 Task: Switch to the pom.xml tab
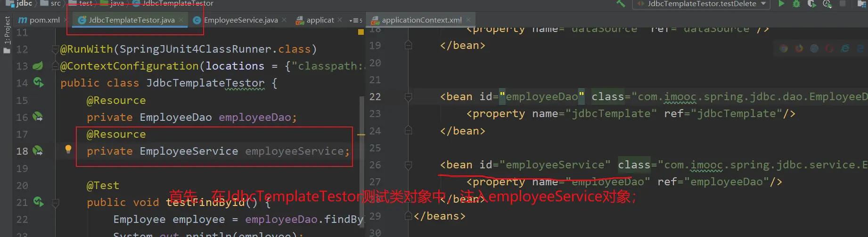(x=39, y=20)
